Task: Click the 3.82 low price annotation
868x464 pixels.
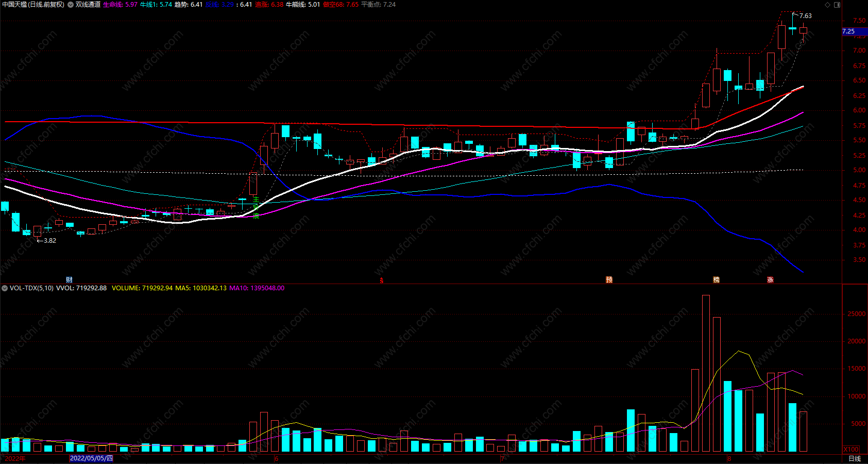Action: click(50, 241)
